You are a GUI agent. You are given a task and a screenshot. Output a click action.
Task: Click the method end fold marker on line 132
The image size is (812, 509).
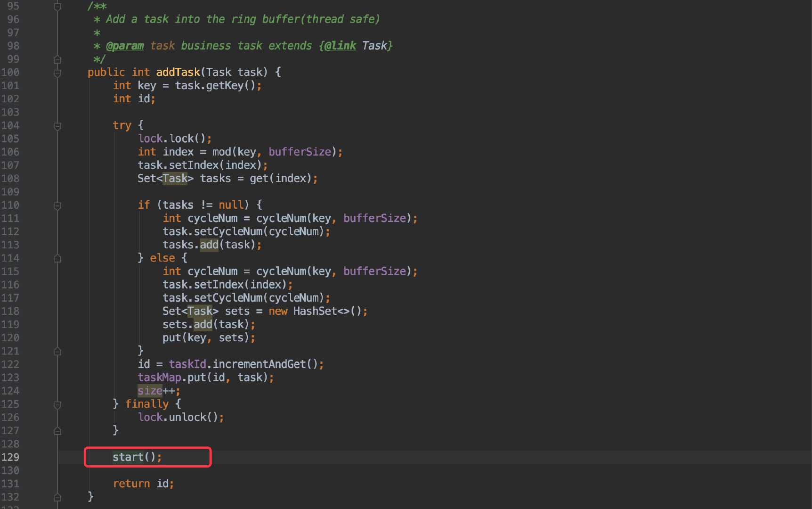pyautogui.click(x=57, y=497)
